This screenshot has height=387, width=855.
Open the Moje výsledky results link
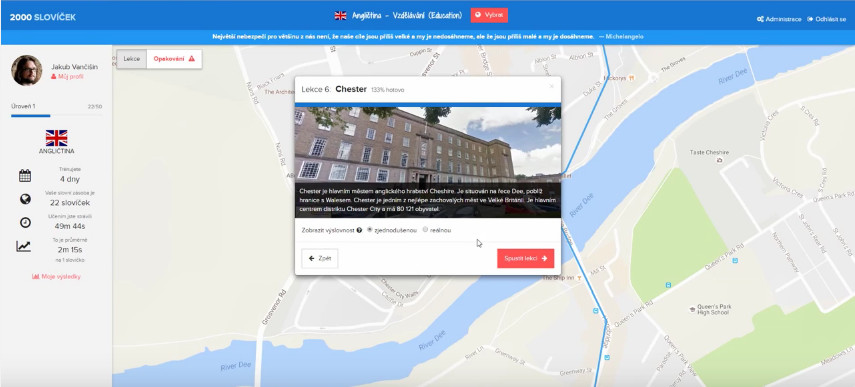click(x=56, y=276)
